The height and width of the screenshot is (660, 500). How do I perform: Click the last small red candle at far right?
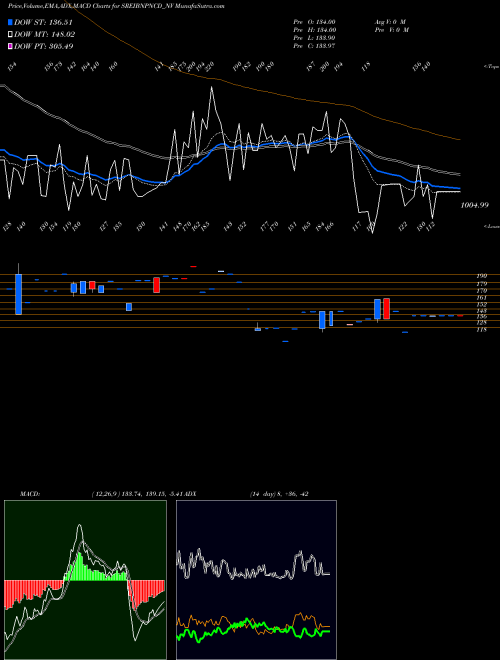460,315
